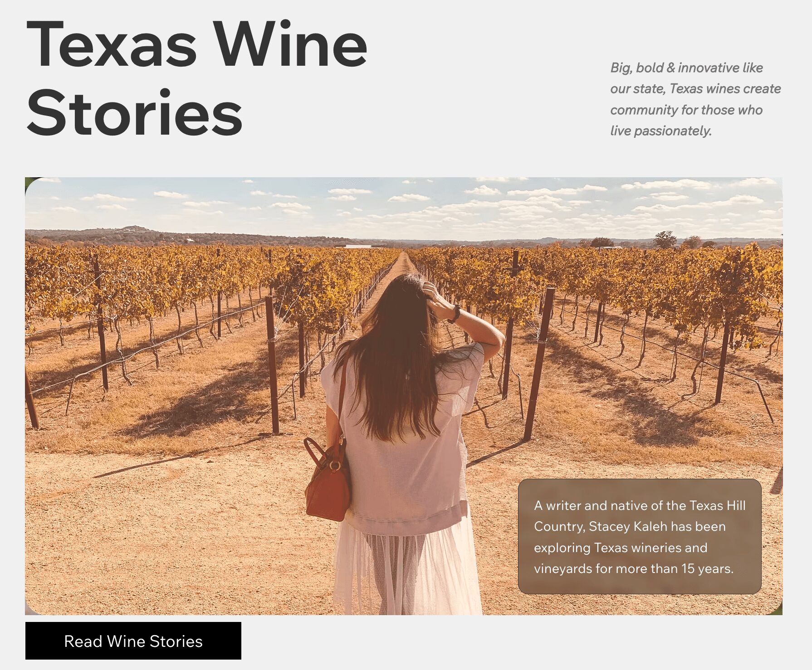
Task: Click "A writer and native of the Texas Hill" line
Action: pyautogui.click(x=640, y=505)
